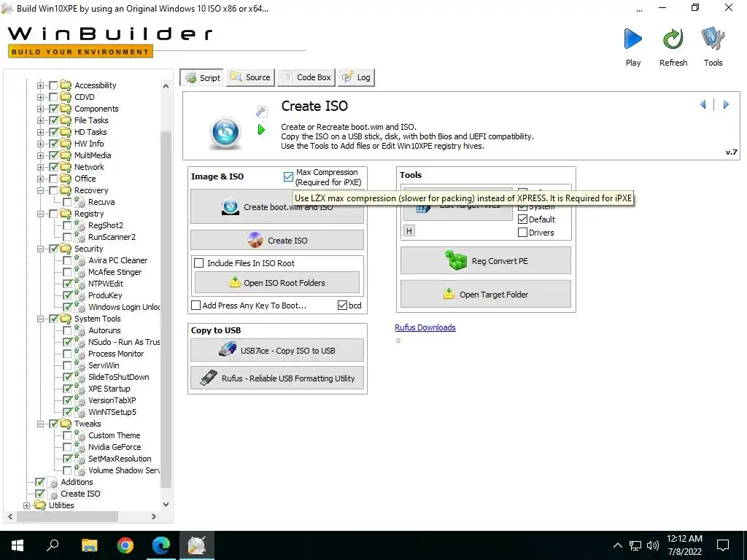Click Rufus Reliable USB Formatting Utility
747x560 pixels.
(x=277, y=378)
